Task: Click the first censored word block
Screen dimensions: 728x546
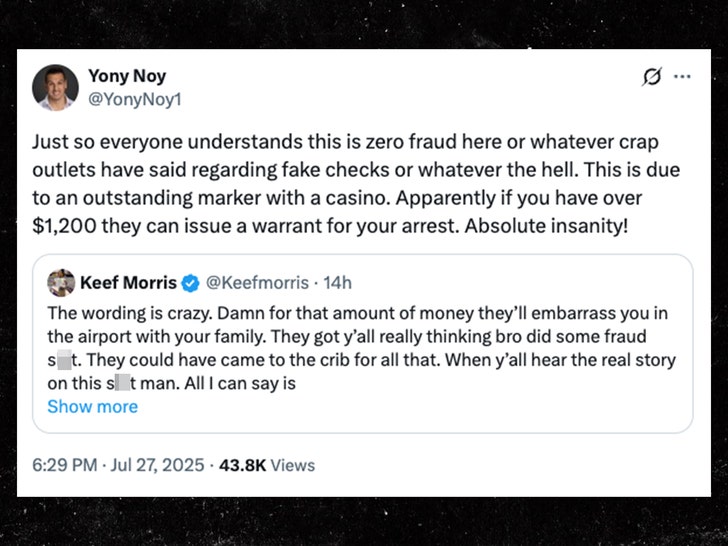Action: tap(66, 360)
